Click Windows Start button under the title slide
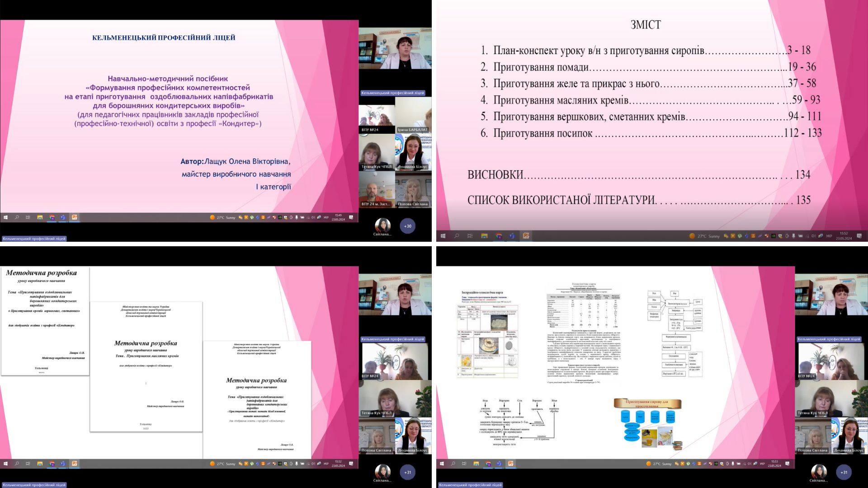 5,217
